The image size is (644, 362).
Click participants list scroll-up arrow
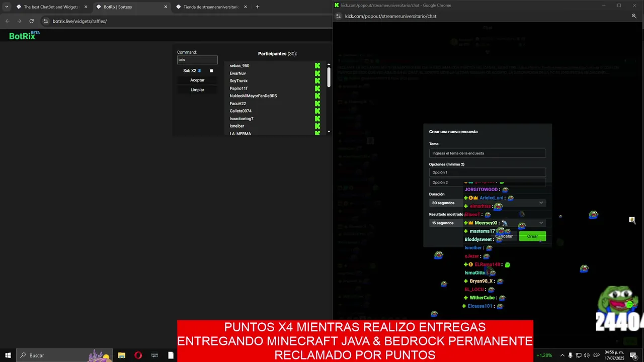(x=329, y=64)
